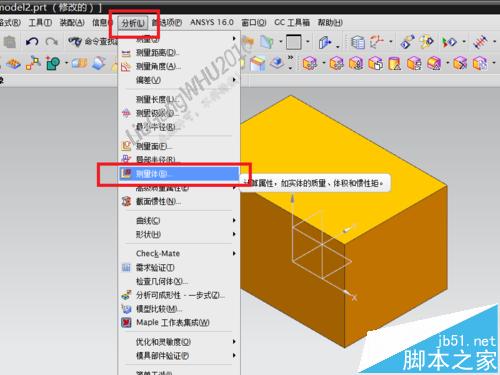Select 测量距离(D) menu entry
This screenshot has width=500, height=375.
point(179,53)
